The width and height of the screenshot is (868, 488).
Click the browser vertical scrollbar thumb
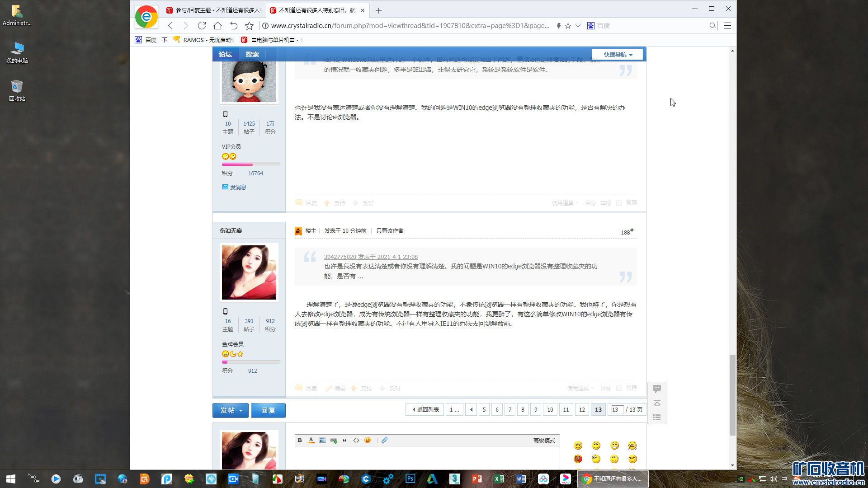tap(732, 395)
